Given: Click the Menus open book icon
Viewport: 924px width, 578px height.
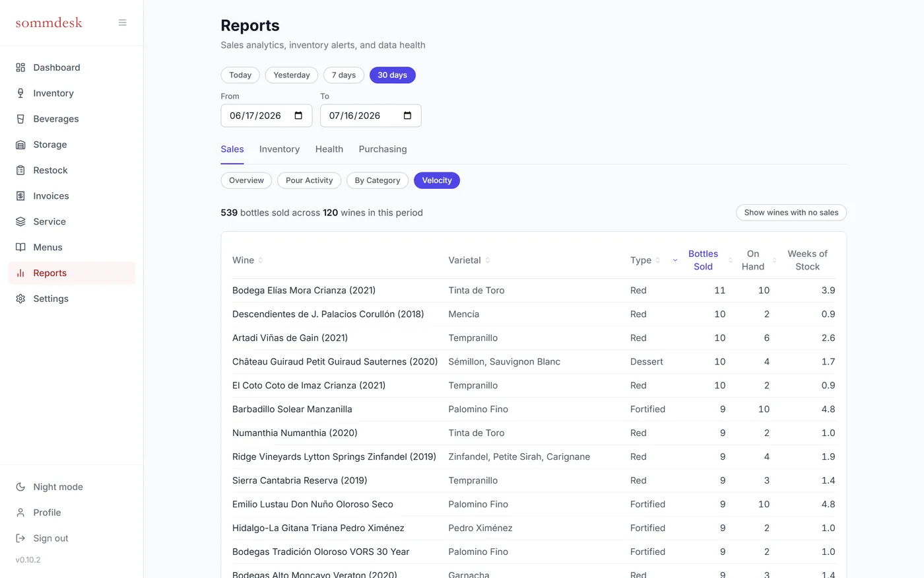Looking at the screenshot, I should (x=20, y=247).
